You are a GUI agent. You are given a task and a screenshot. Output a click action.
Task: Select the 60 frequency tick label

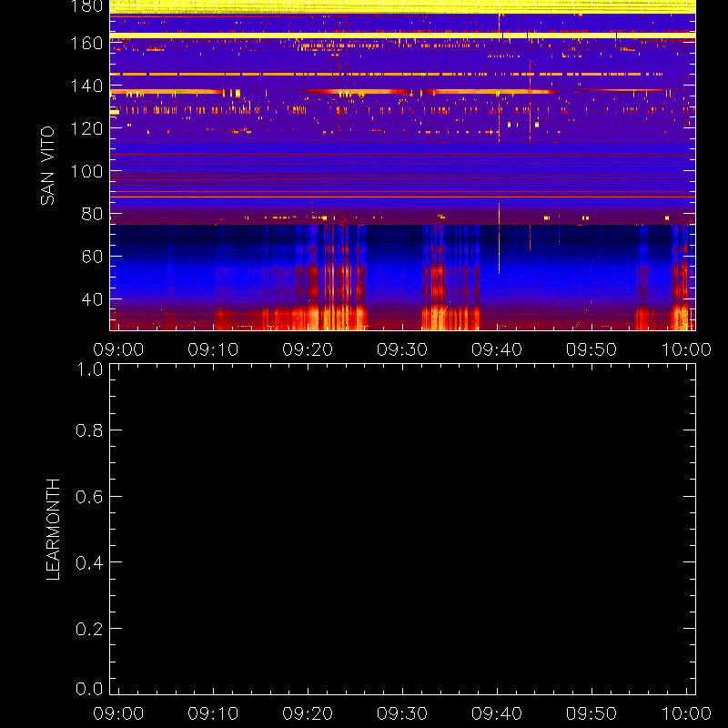[x=93, y=257]
